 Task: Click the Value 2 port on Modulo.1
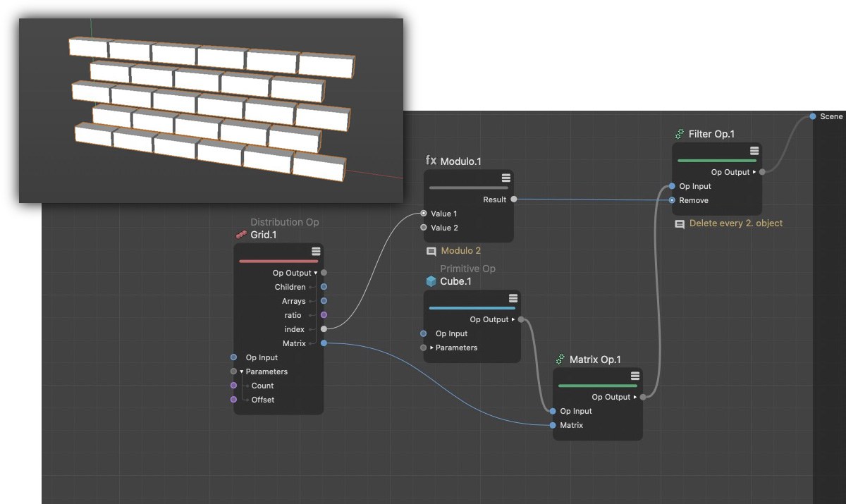coord(424,228)
